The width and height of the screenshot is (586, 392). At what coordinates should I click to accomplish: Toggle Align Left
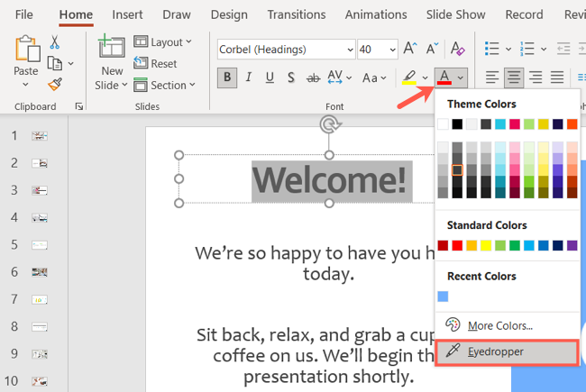[x=492, y=77]
